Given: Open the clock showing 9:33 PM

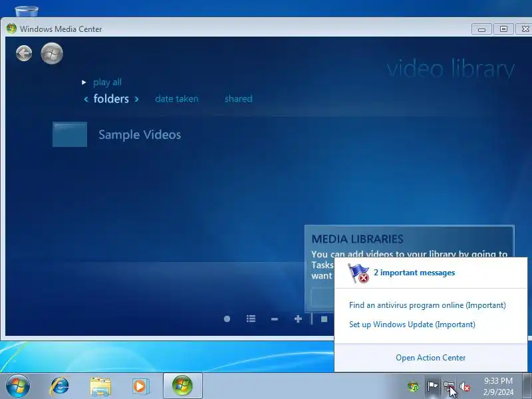Looking at the screenshot, I should click(498, 386).
